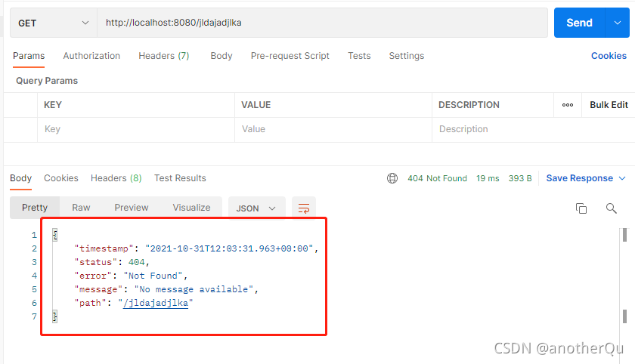Image resolution: width=635 pixels, height=364 pixels.
Task: Toggle the word wrap lines icon
Action: (x=304, y=208)
